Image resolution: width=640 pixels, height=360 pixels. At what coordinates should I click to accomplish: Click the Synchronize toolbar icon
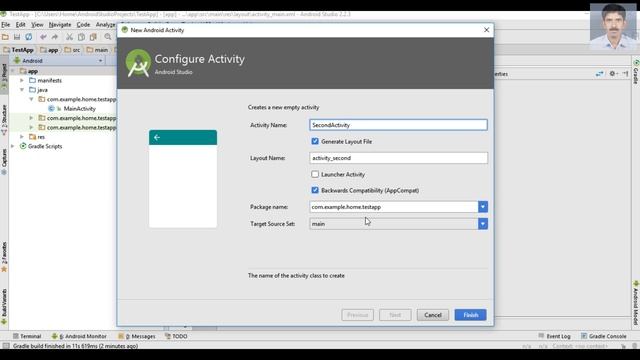pos(29,37)
